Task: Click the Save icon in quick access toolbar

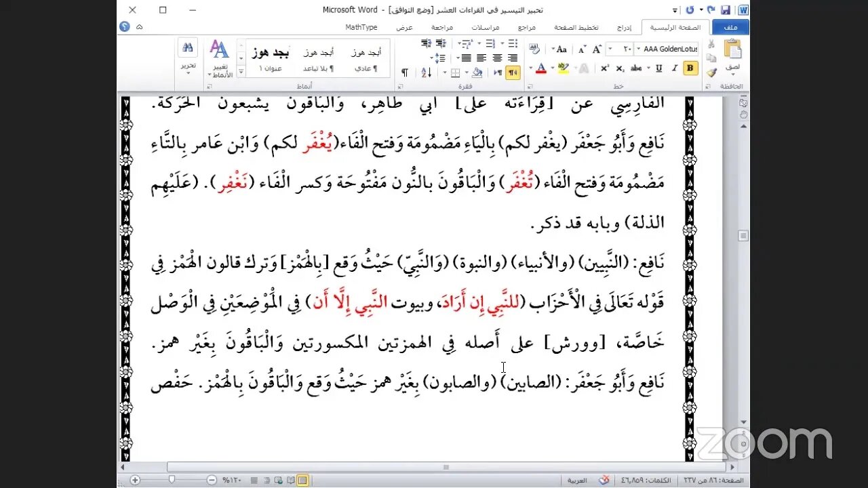Action: tap(725, 9)
